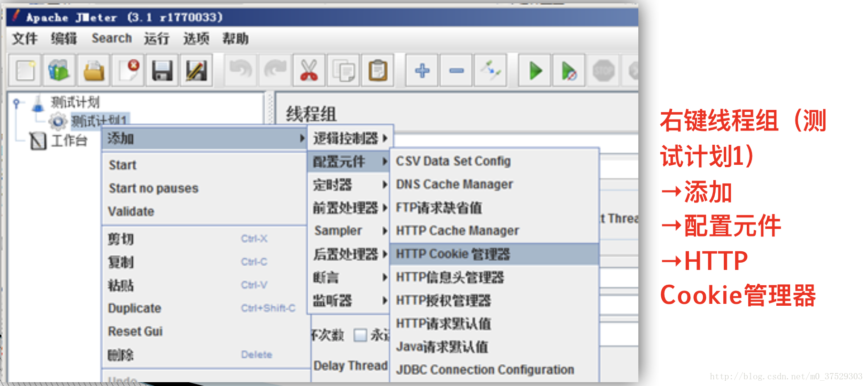Select JDBC Connection Configuration
This screenshot has width=868, height=386.
[495, 370]
